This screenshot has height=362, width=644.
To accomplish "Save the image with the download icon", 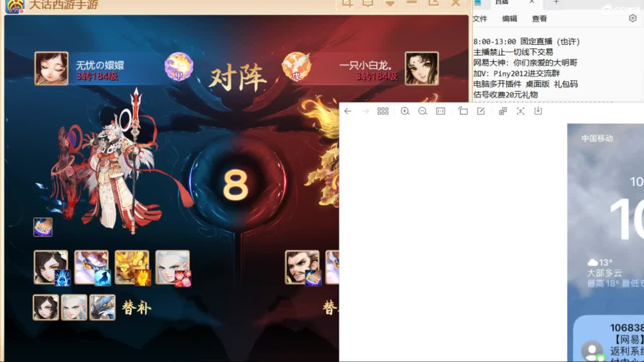I will pyautogui.click(x=538, y=111).
